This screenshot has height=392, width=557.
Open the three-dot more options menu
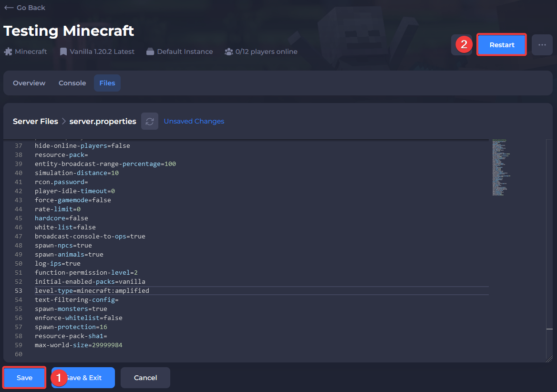pyautogui.click(x=542, y=45)
